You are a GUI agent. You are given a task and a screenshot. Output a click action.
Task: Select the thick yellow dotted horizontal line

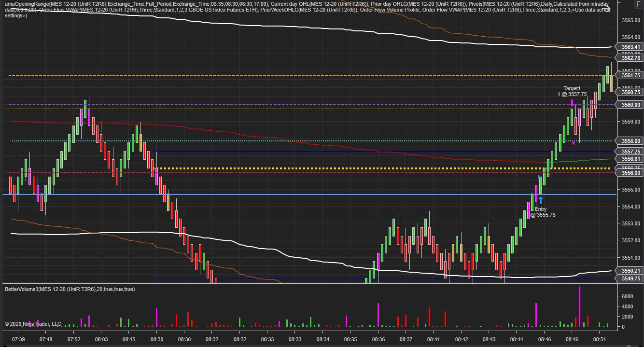tap(385, 168)
